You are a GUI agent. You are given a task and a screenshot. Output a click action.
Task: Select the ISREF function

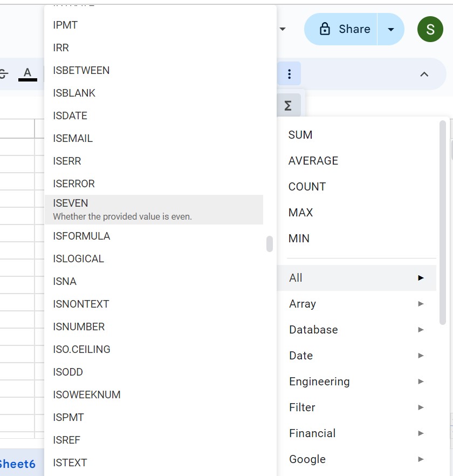pos(154,440)
